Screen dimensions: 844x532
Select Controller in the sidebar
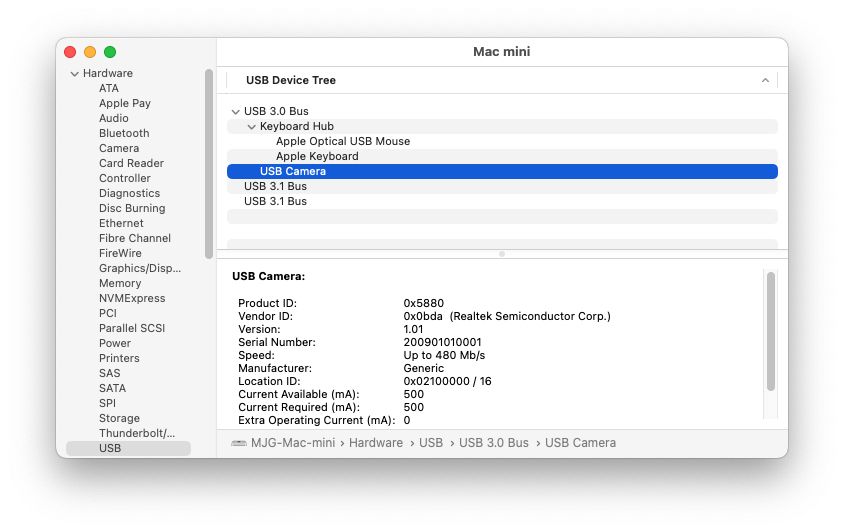click(125, 178)
